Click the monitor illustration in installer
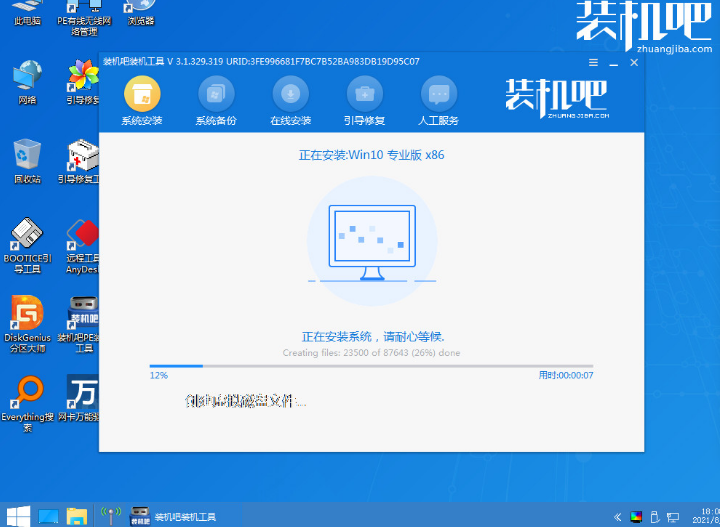 coord(372,242)
